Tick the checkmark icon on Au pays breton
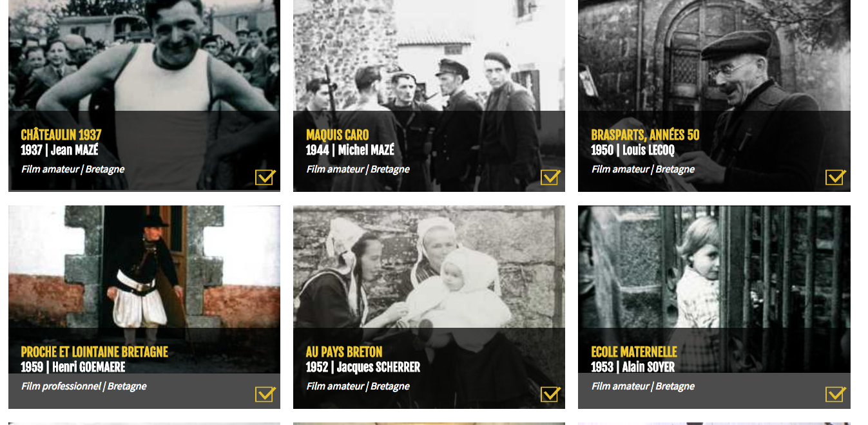This screenshot has width=868, height=425. [x=550, y=394]
